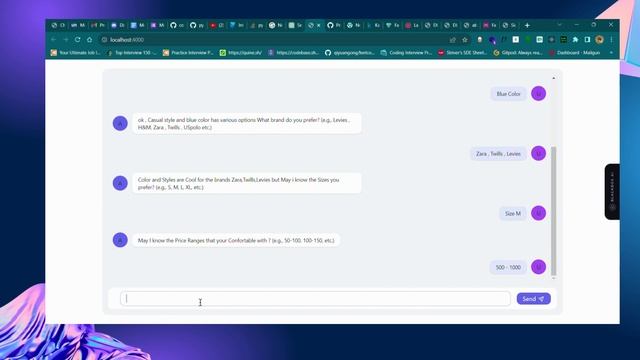This screenshot has height=360, width=640.
Task: View site information icon beside localhost
Action: click(104, 40)
